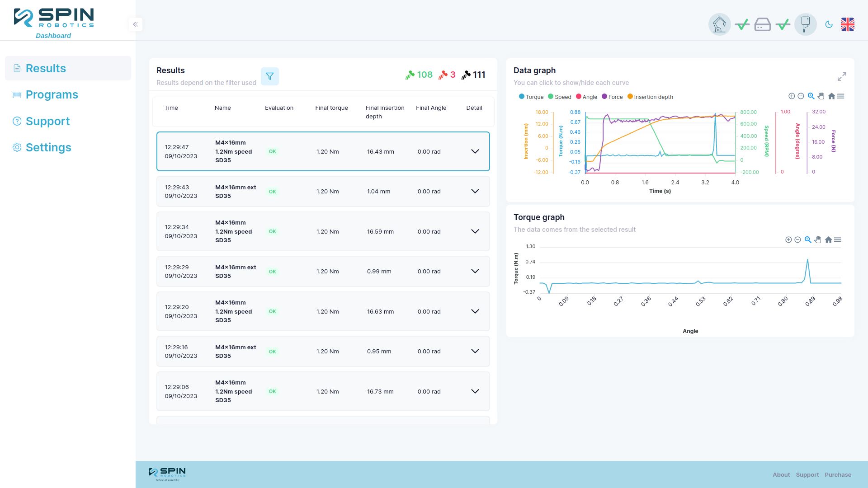Screen dimensions: 868x488
Task: Open Torque graph hamburger menu
Action: [x=837, y=240]
